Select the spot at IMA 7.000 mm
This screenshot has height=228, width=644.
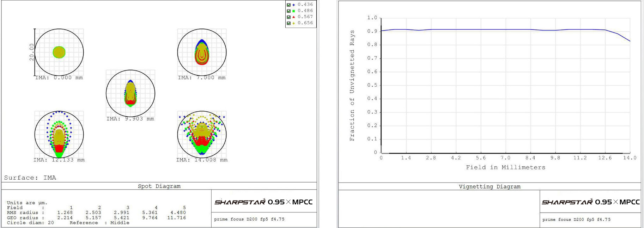click(202, 52)
